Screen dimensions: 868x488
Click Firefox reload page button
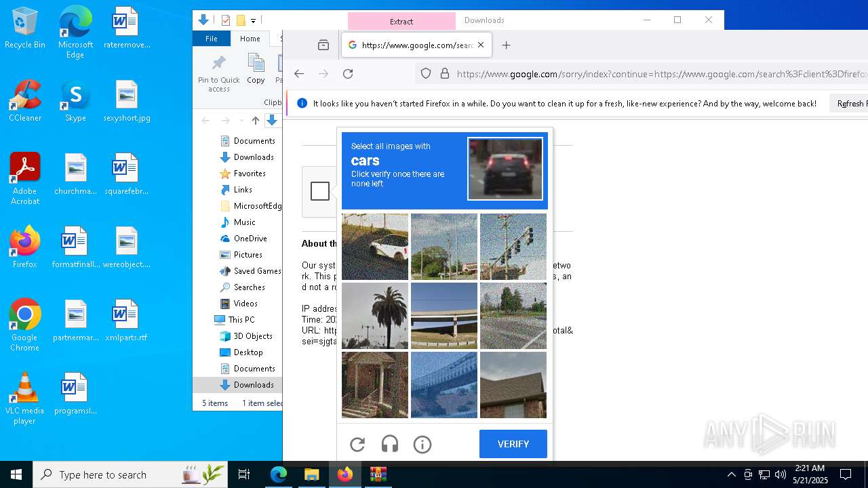coord(348,74)
